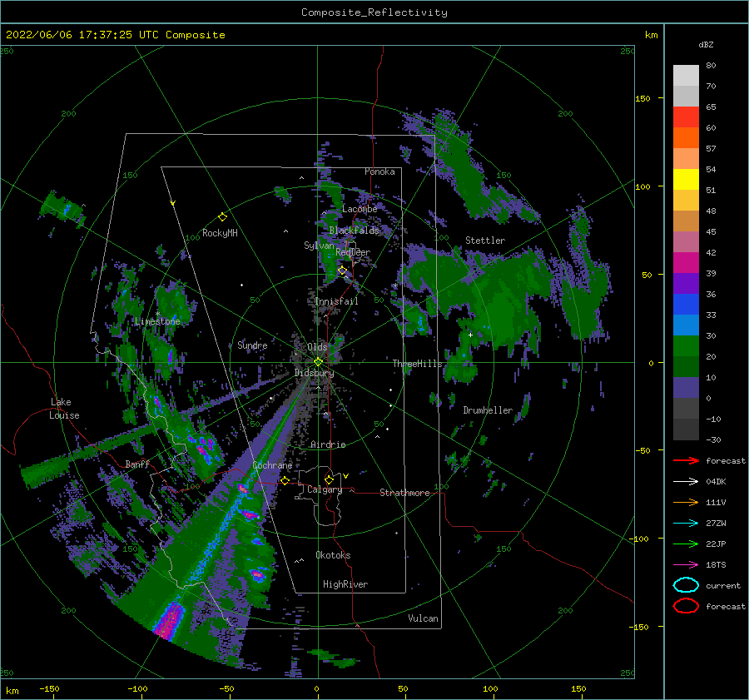
Task: Click the Sylvan label
Action: click(x=319, y=246)
